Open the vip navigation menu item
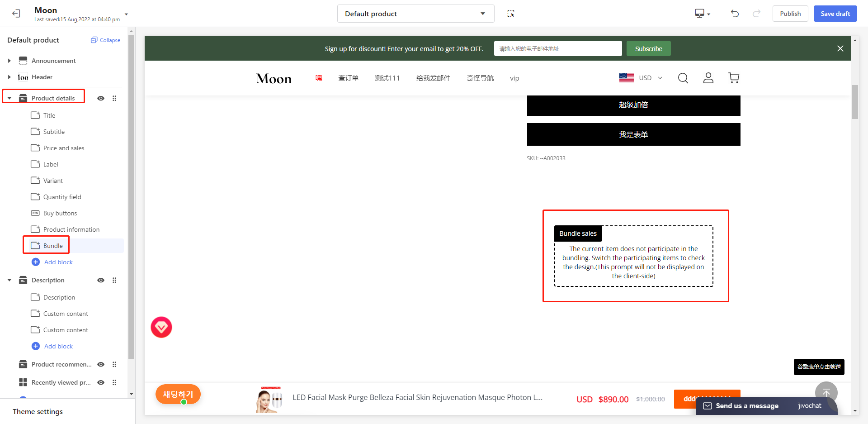The height and width of the screenshot is (424, 868). click(x=514, y=78)
